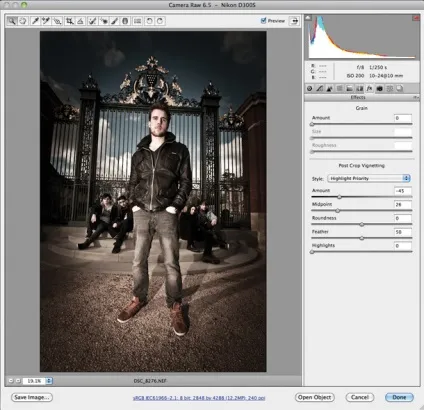Click the vignetting Feather slider handle
The height and width of the screenshot is (410, 424).
(362, 238)
